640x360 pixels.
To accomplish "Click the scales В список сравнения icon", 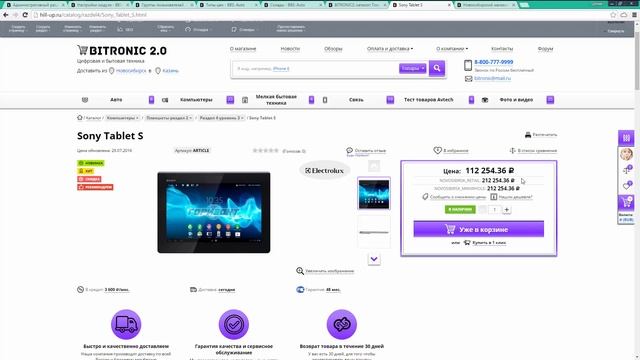I will (513, 151).
